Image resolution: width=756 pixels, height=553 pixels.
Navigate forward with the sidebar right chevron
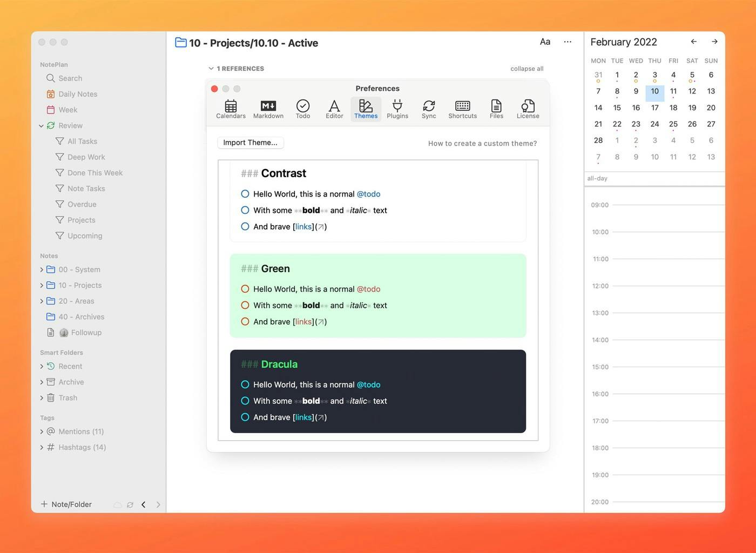pos(158,504)
